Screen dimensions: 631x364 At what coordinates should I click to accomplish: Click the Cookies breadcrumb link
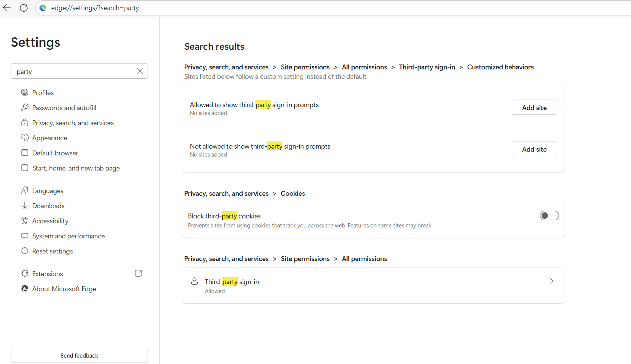[x=292, y=194]
